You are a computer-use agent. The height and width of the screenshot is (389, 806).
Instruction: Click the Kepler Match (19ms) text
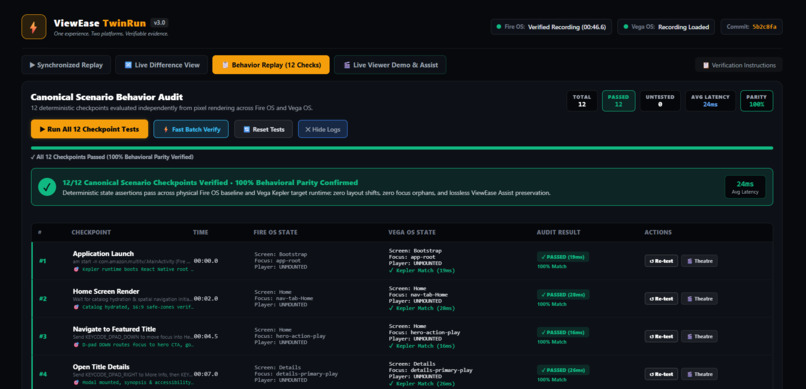coord(422,270)
